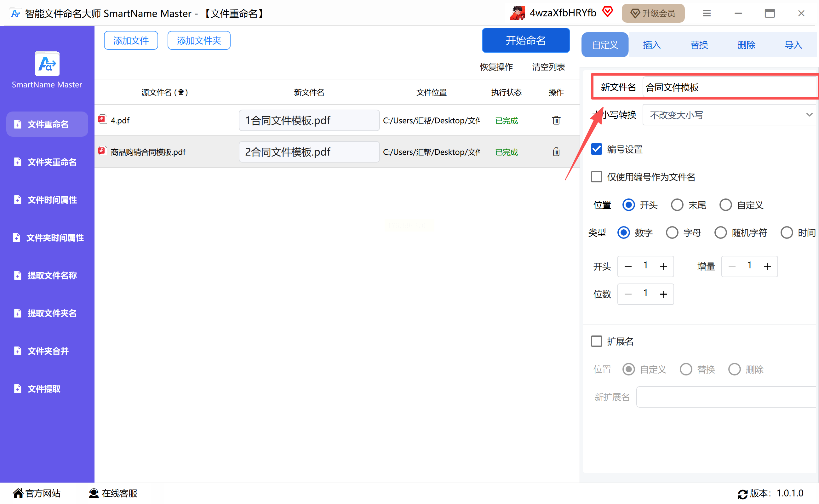Click the SmartName Master logo
This screenshot has height=504, width=819.
click(x=47, y=64)
